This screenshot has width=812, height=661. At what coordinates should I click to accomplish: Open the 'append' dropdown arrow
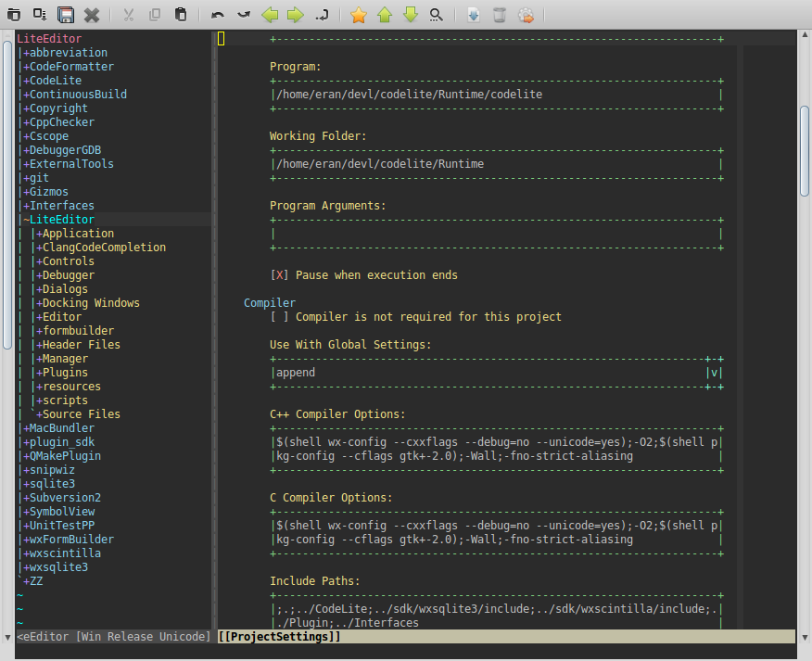714,373
